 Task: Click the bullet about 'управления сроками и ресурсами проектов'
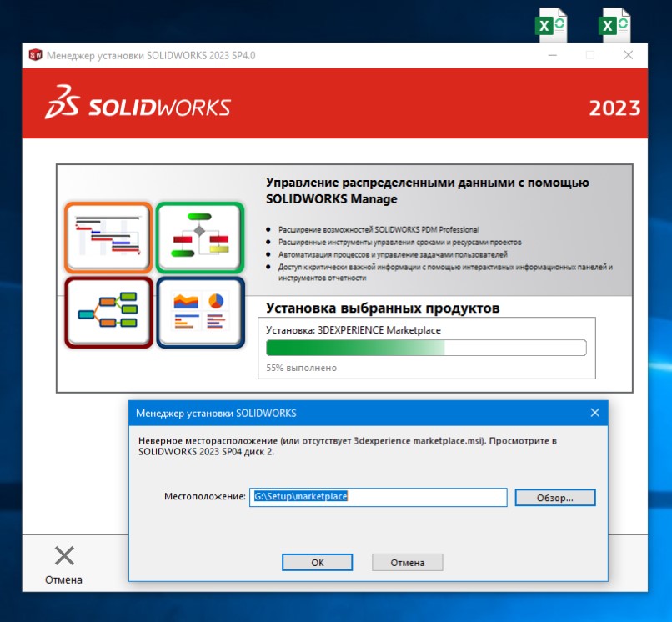coord(399,242)
